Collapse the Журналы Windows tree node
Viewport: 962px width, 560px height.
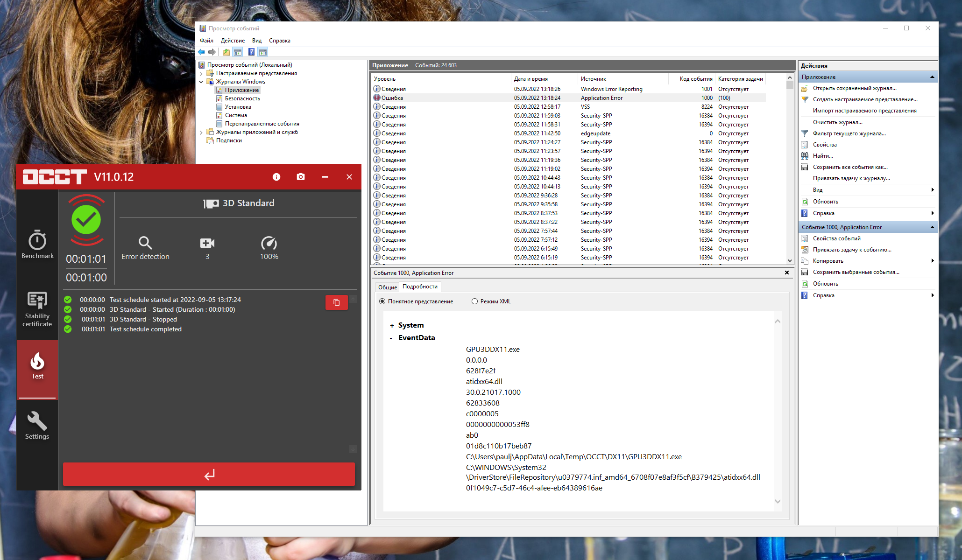click(201, 82)
